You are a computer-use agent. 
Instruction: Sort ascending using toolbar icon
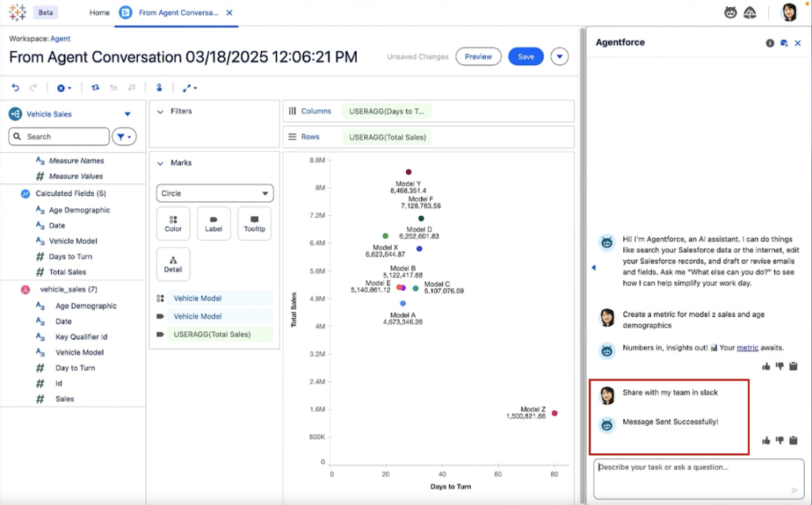click(x=114, y=88)
